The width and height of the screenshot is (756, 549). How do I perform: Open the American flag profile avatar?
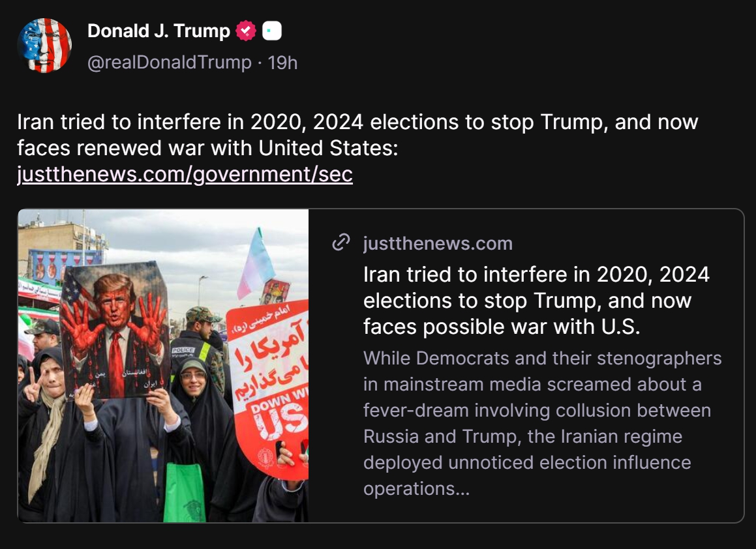[44, 46]
